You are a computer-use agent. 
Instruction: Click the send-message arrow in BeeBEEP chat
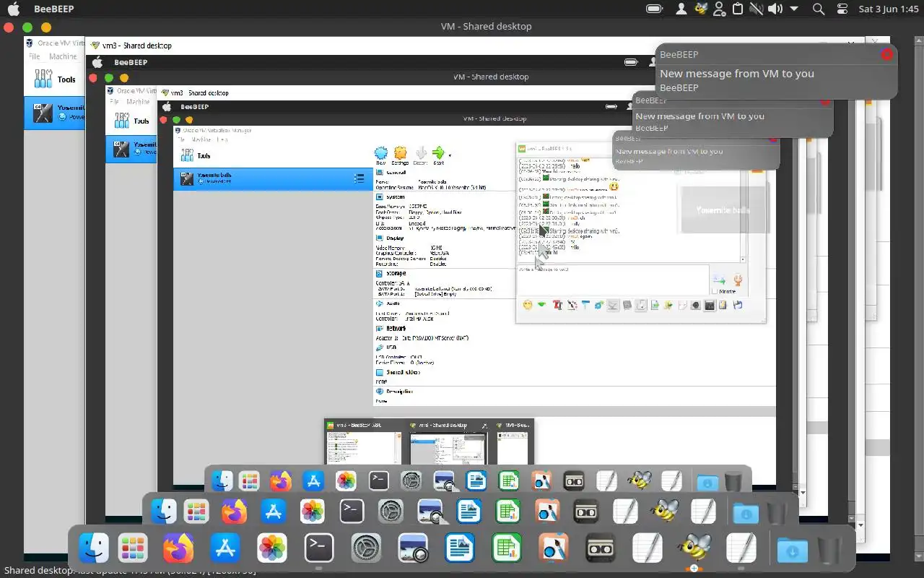click(x=719, y=280)
